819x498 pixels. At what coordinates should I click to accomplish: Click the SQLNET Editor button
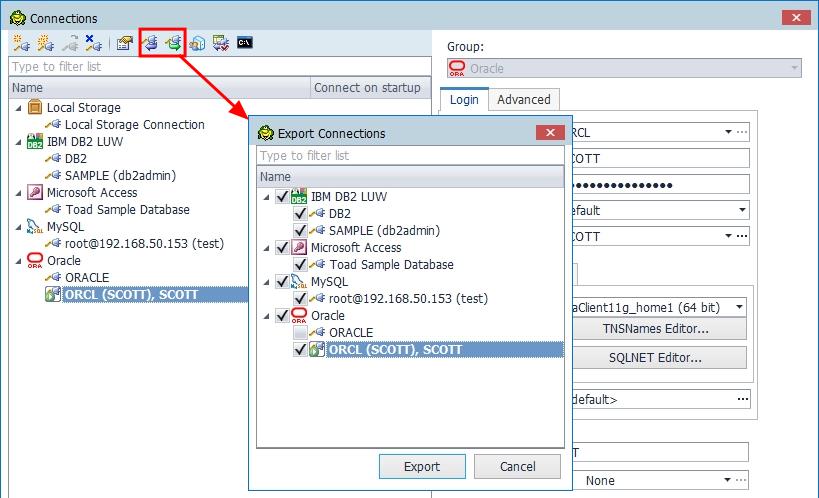pos(655,357)
